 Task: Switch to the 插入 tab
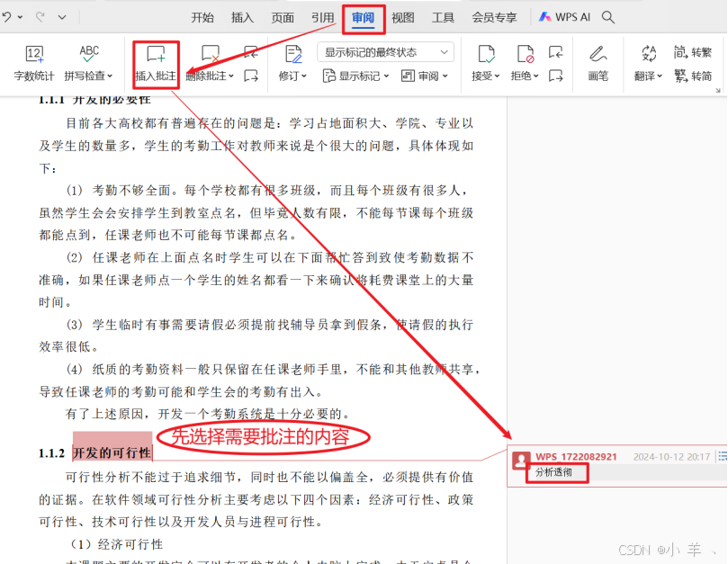point(242,18)
